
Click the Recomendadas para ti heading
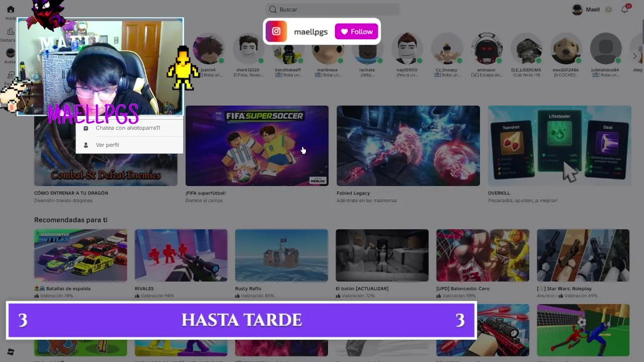pos(70,220)
